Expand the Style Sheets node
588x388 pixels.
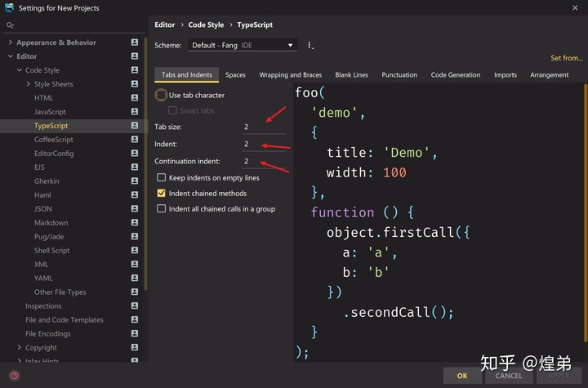tap(28, 84)
